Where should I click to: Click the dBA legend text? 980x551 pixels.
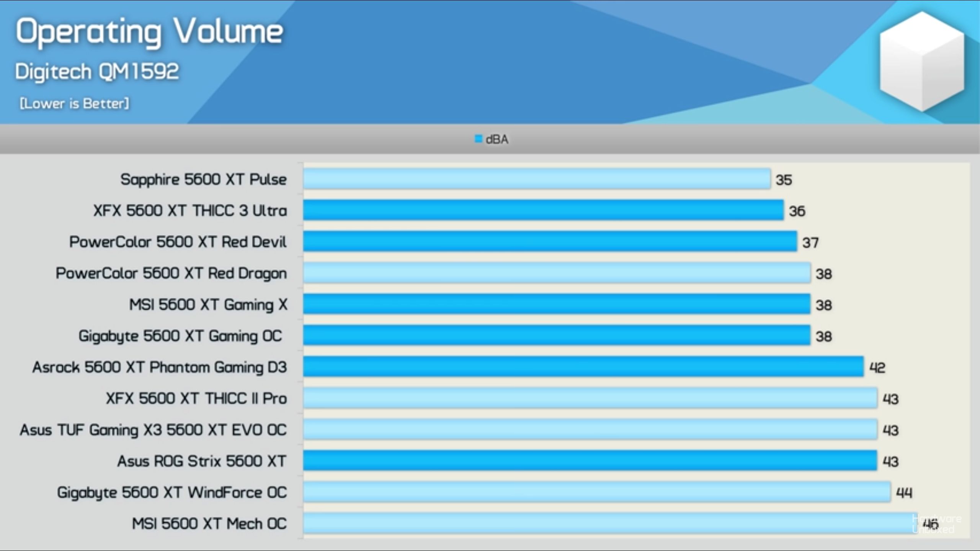click(x=497, y=139)
